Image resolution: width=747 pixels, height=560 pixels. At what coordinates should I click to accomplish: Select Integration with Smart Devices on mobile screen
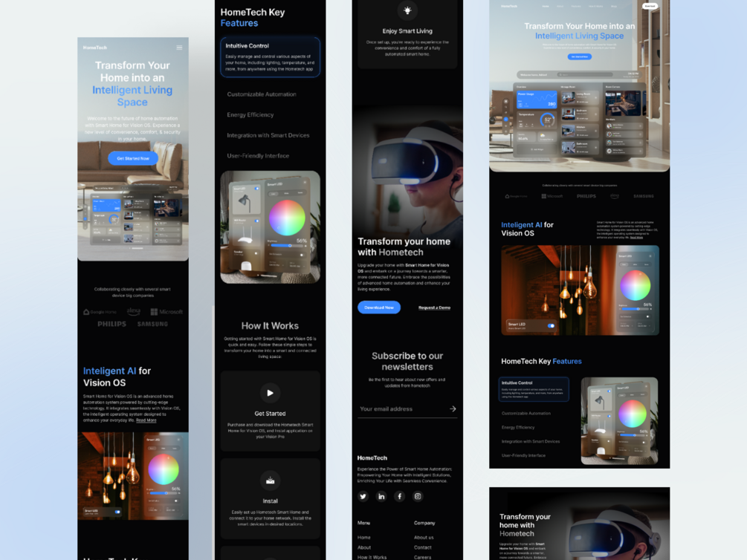click(x=268, y=135)
